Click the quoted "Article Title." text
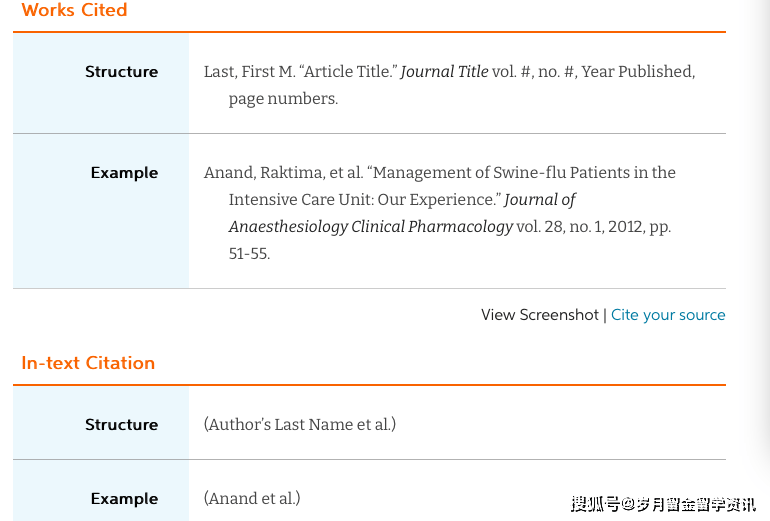This screenshot has width=770, height=521. (349, 72)
